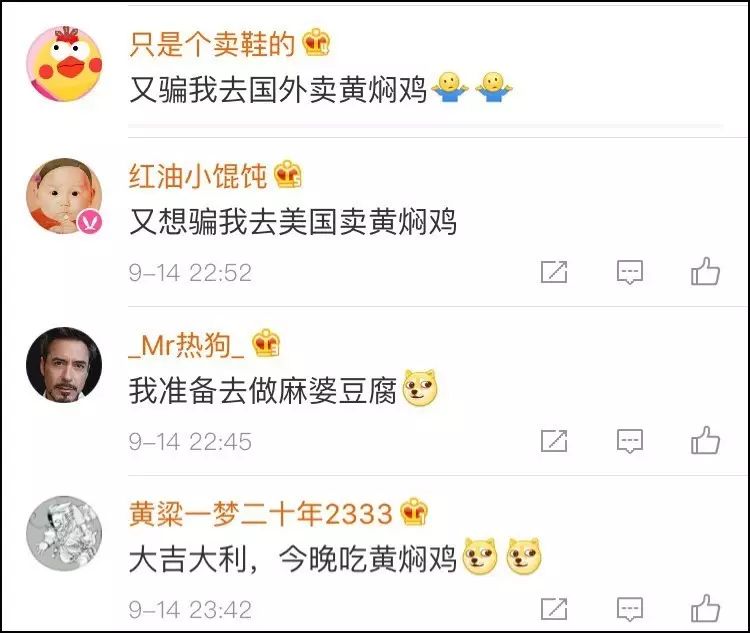The height and width of the screenshot is (633, 750).
Task: Open profile of user 只是个卖鞋的
Action: (x=212, y=44)
